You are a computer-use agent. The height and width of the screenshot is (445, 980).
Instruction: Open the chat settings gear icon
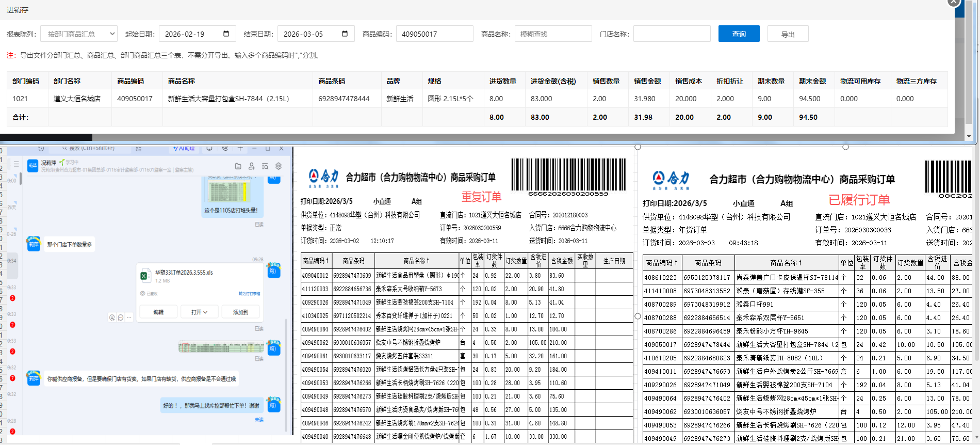(x=279, y=166)
